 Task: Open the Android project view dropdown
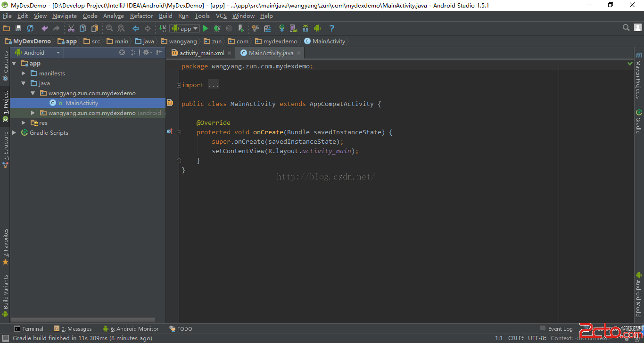(38, 53)
